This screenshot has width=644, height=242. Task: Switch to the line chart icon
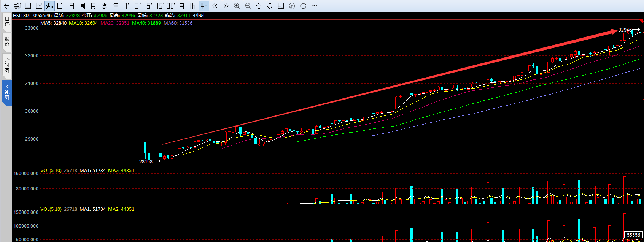[x=39, y=6]
